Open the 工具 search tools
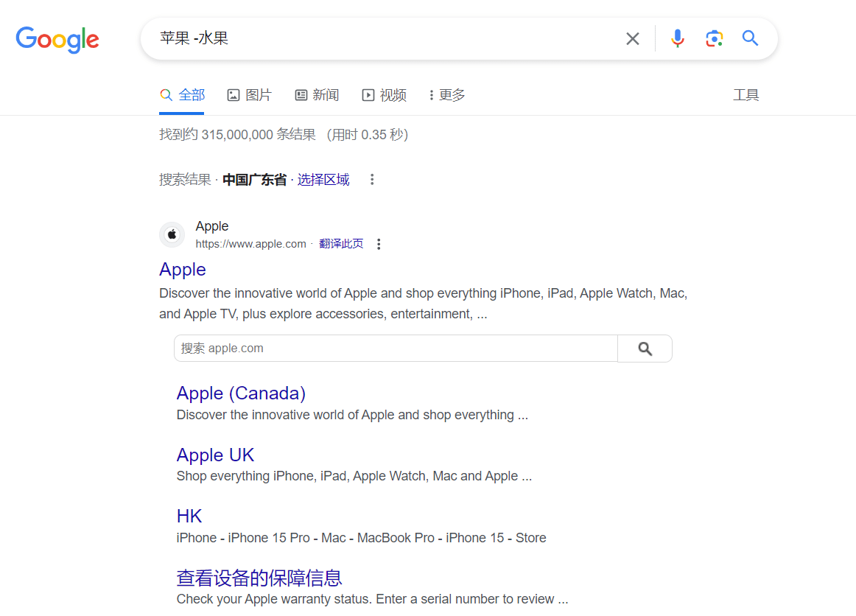 [x=746, y=95]
